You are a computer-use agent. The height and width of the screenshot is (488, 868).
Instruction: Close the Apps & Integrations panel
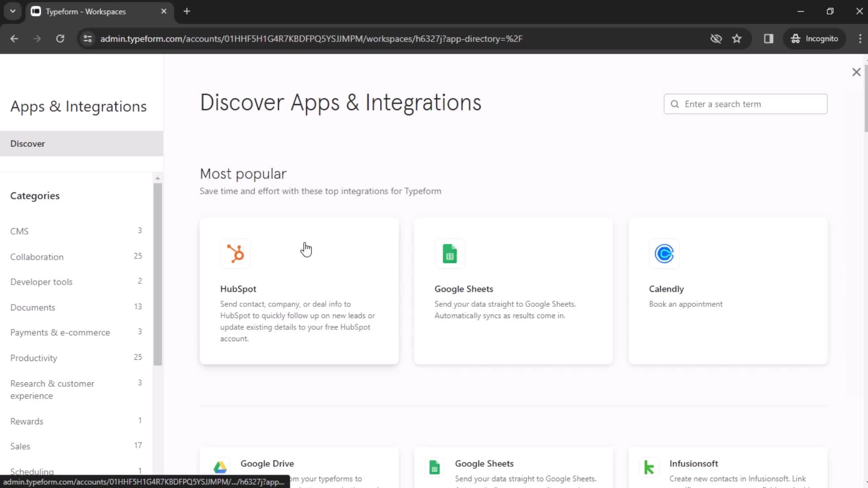(856, 72)
